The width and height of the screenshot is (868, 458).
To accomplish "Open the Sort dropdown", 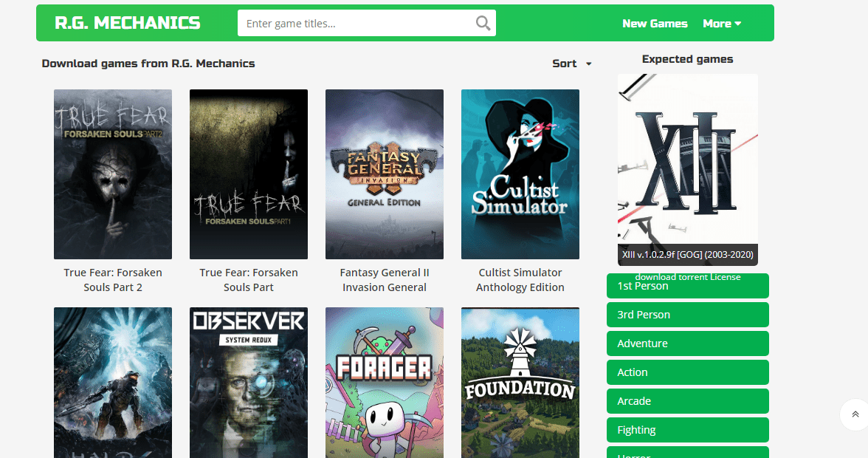I will (572, 64).
